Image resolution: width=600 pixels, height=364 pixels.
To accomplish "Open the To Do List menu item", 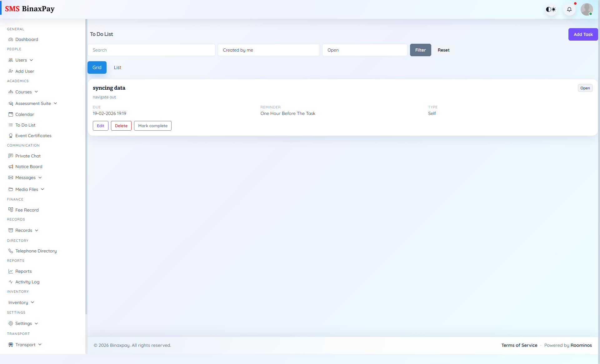I will click(x=25, y=125).
